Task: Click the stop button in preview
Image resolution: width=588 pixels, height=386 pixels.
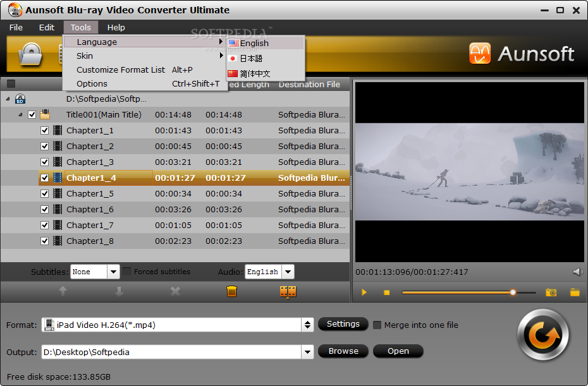Action: (x=386, y=293)
